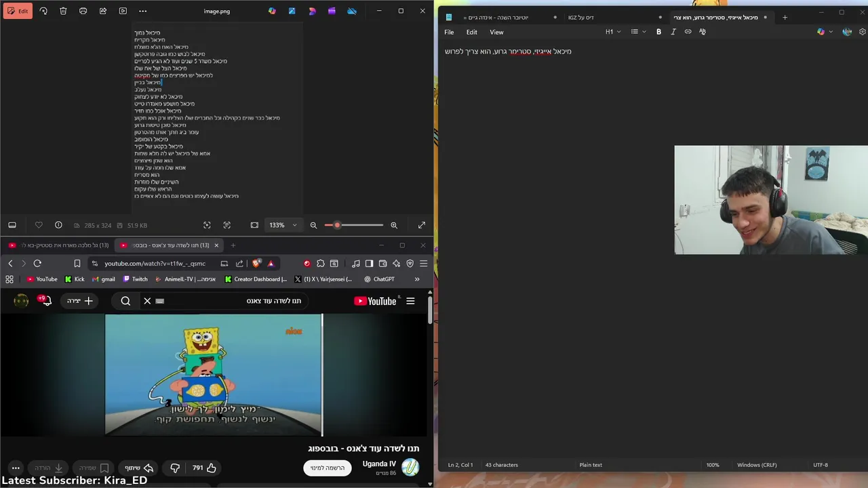Show file info in Photos viewer
The image size is (868, 488).
58,225
